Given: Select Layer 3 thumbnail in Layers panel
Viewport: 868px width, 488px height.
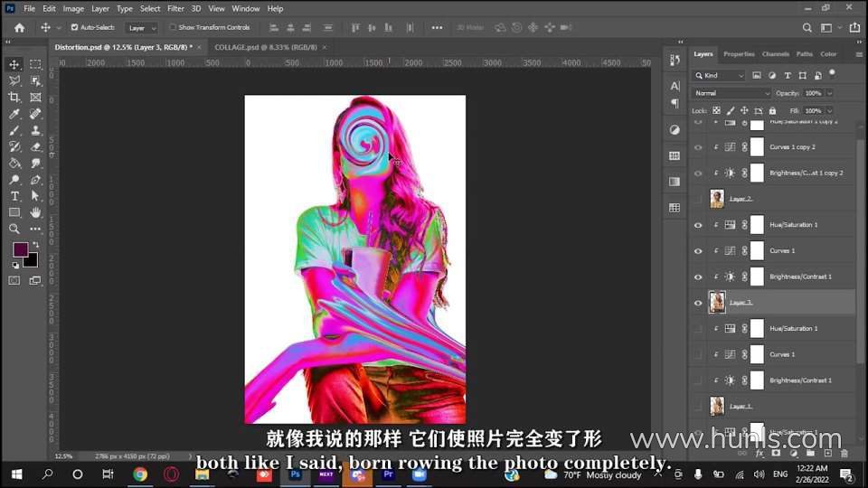Looking at the screenshot, I should [x=717, y=303].
